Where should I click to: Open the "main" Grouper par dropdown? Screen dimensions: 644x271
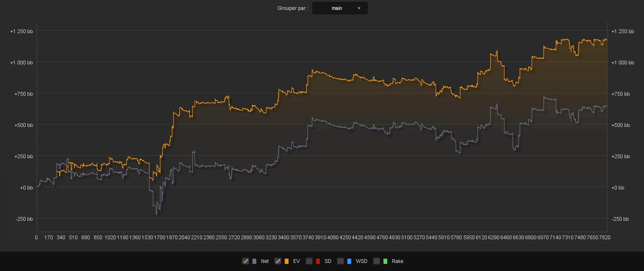[340, 8]
